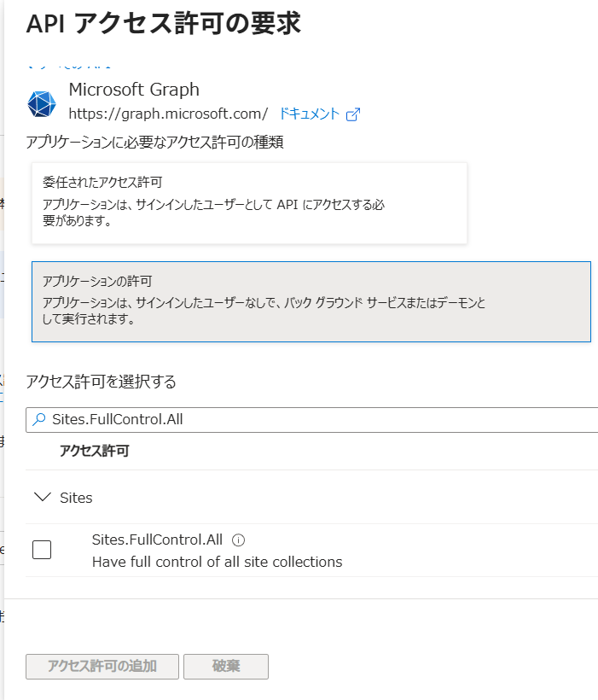The image size is (598, 700).
Task: Click the API アクセス許可の要求 panel title
Action: pos(163,23)
